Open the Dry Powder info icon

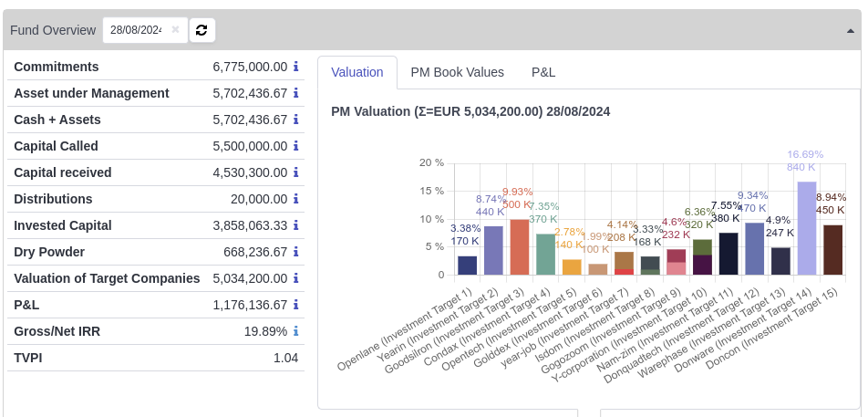click(295, 252)
